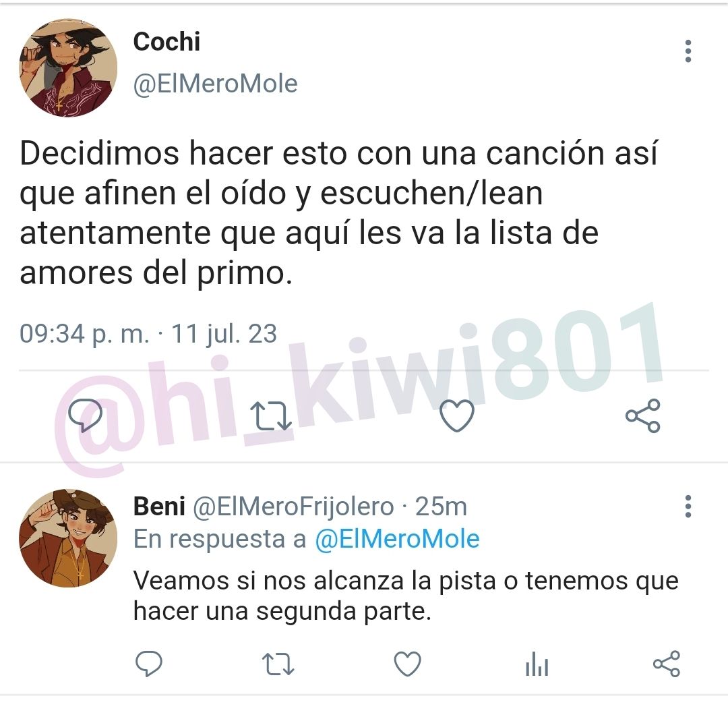Open Cochi's profile picture
This screenshot has width=728, height=719.
tap(68, 68)
